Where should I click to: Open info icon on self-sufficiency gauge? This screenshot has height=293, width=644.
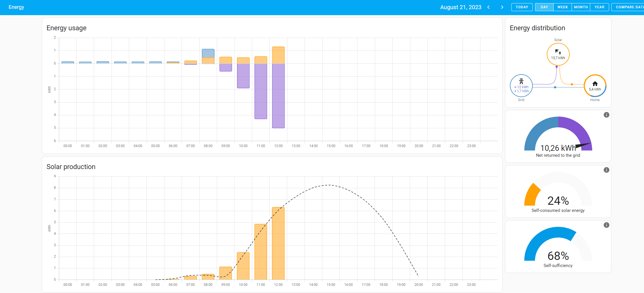pos(606,225)
